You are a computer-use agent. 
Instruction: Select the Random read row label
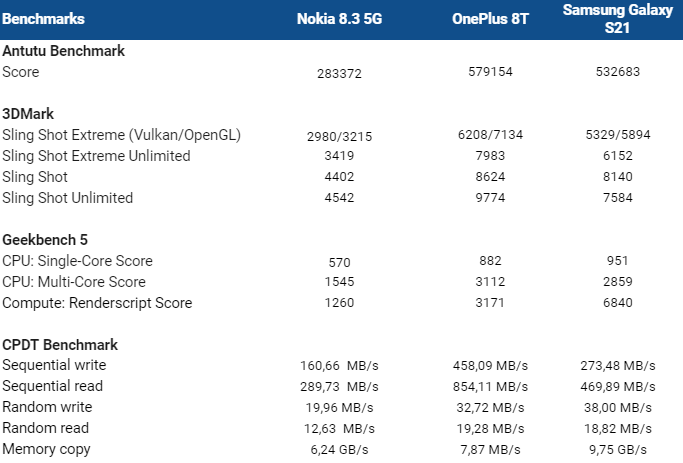(x=45, y=428)
